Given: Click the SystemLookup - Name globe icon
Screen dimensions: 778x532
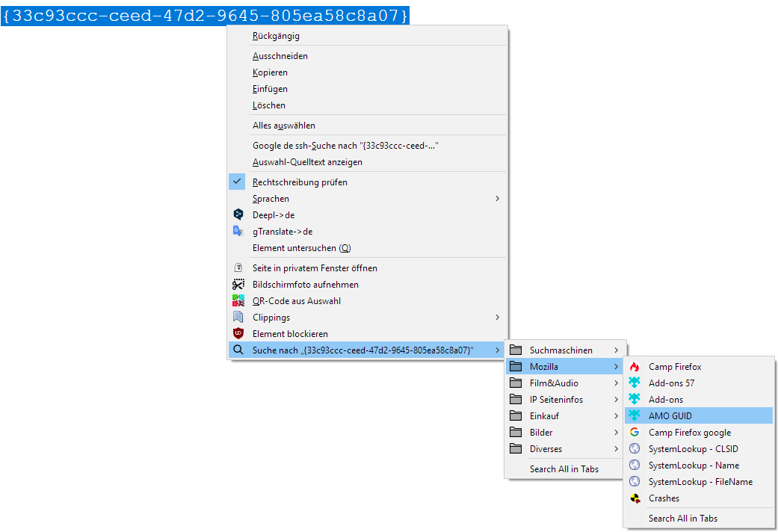Looking at the screenshot, I should click(635, 465).
